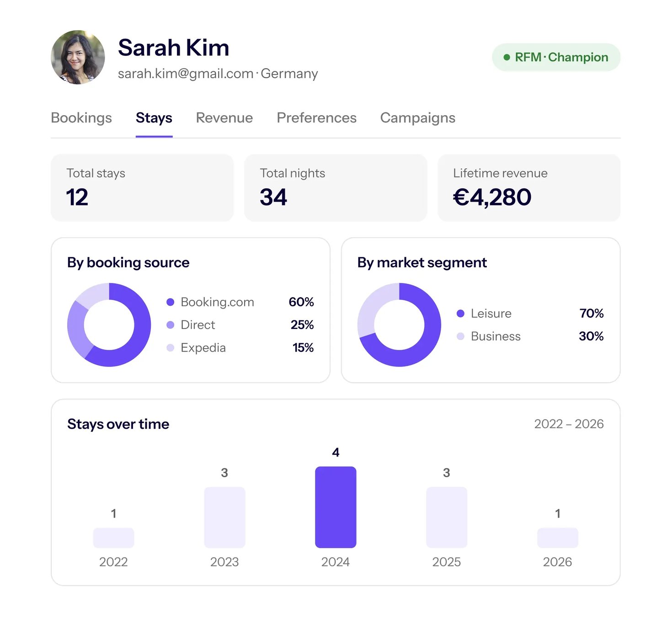The width and height of the screenshot is (672, 617).
Task: Click the By market segment heading
Action: point(422,263)
